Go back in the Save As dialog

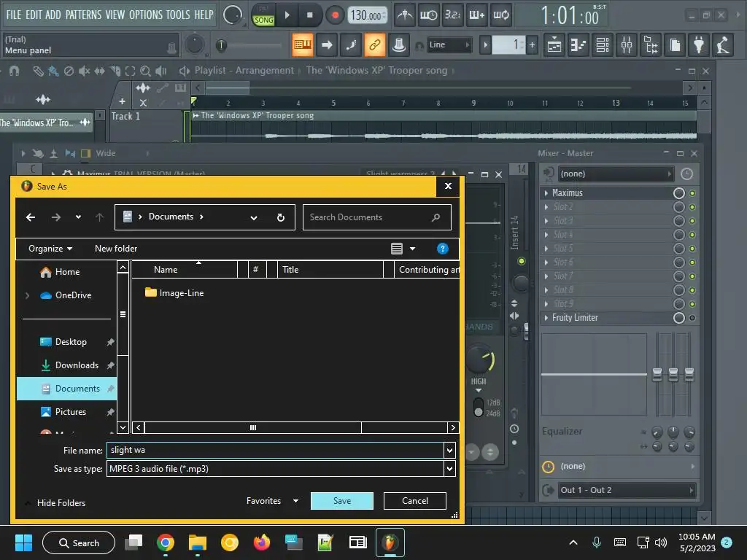click(31, 217)
